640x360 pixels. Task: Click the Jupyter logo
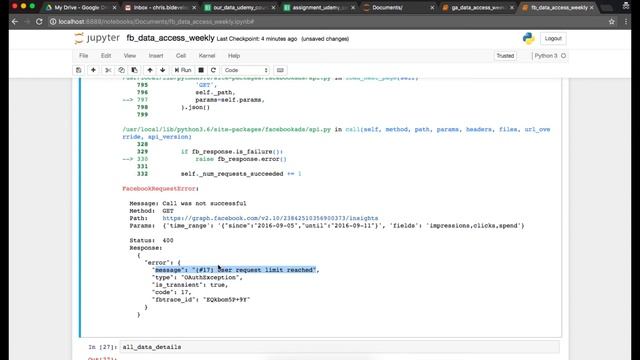point(97,38)
